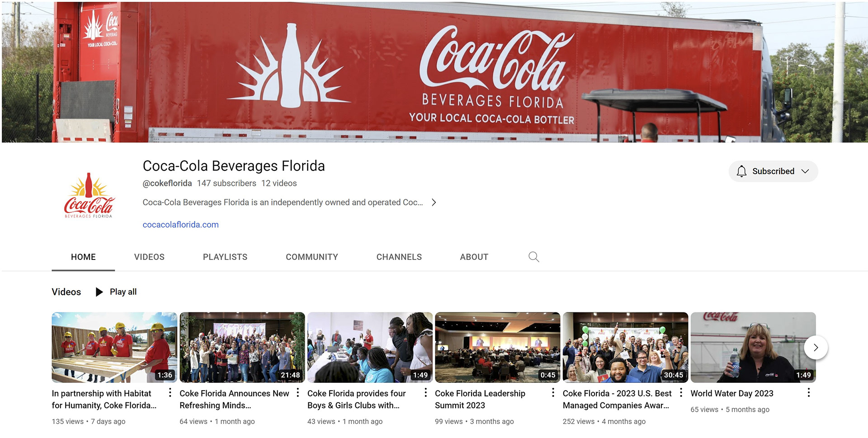Image resolution: width=868 pixels, height=438 pixels.
Task: Open 2023 U.S. Best Managed Companies title
Action: click(x=617, y=400)
